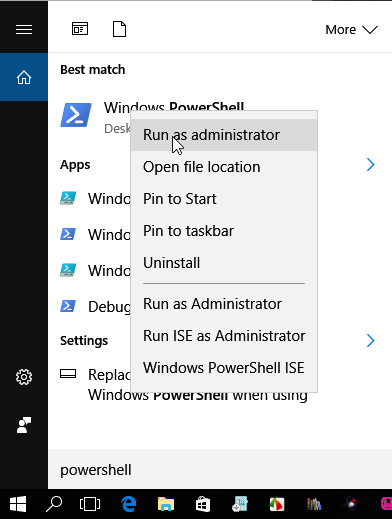Click the large Windows PowerShell best match icon

(x=76, y=115)
